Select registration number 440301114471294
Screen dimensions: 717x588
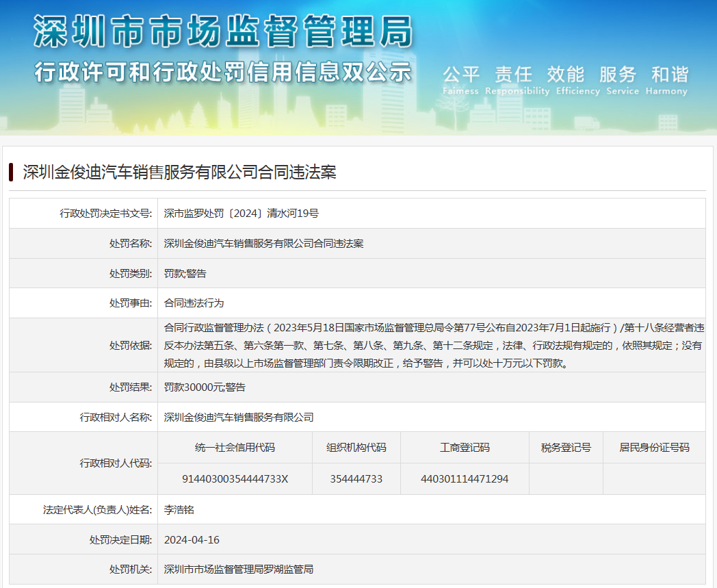pyautogui.click(x=465, y=479)
